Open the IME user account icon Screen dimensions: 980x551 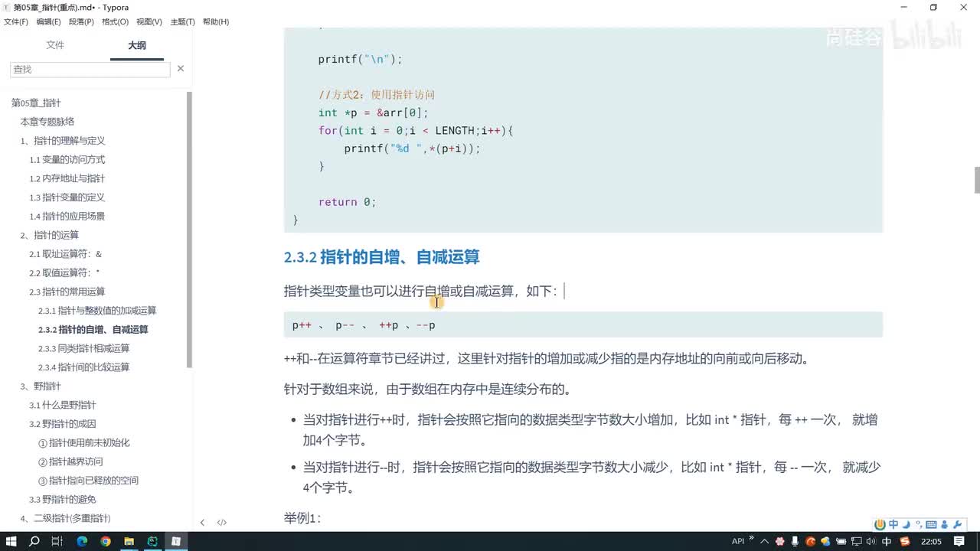coord(944,524)
